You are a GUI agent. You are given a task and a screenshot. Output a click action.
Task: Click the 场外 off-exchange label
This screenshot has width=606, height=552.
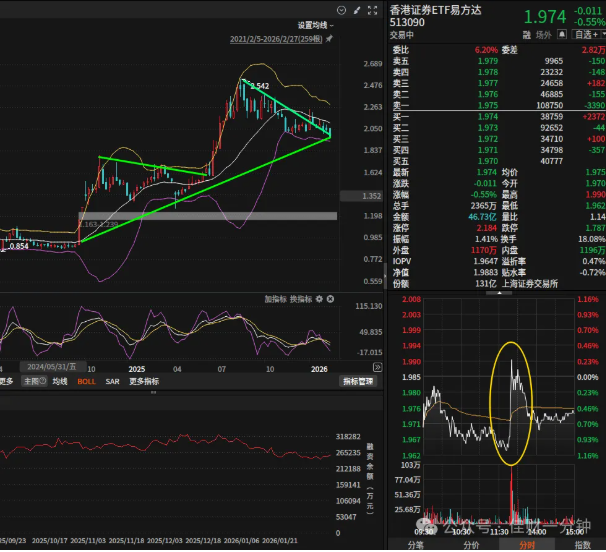pyautogui.click(x=543, y=35)
